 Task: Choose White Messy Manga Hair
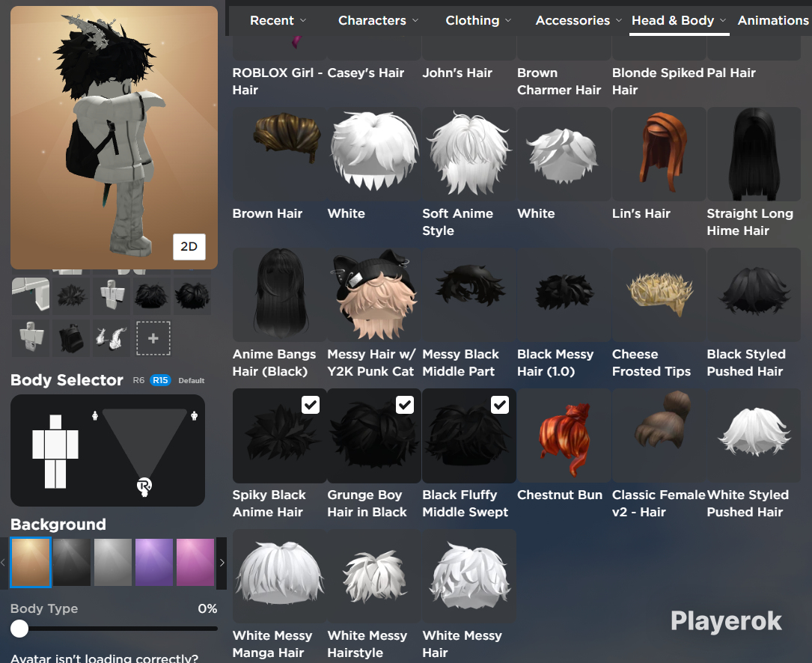(x=280, y=575)
